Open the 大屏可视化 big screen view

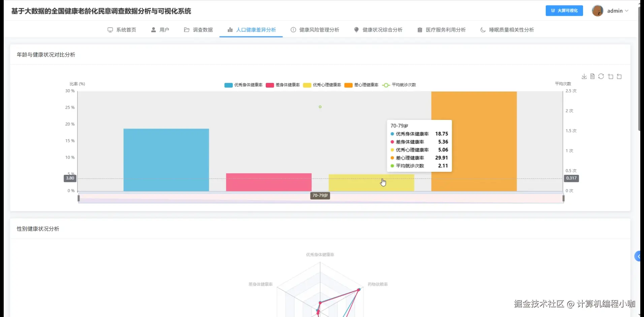click(x=564, y=11)
